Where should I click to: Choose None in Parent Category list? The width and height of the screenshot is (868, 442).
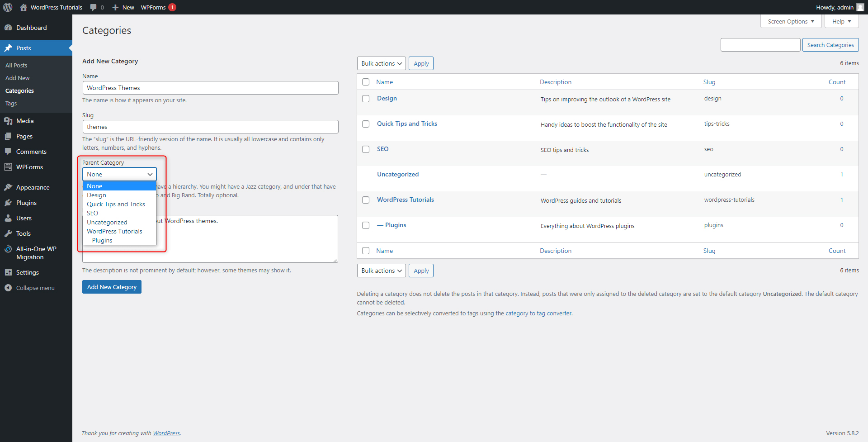click(119, 186)
